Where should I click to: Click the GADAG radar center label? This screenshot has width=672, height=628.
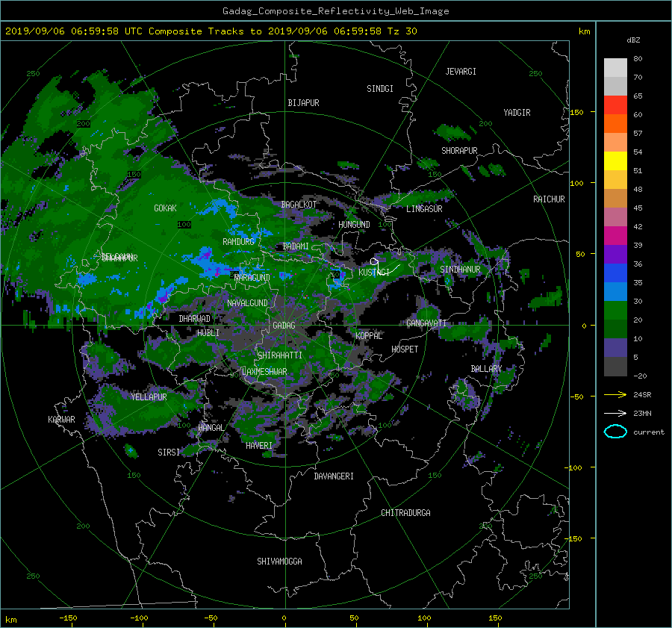(284, 326)
